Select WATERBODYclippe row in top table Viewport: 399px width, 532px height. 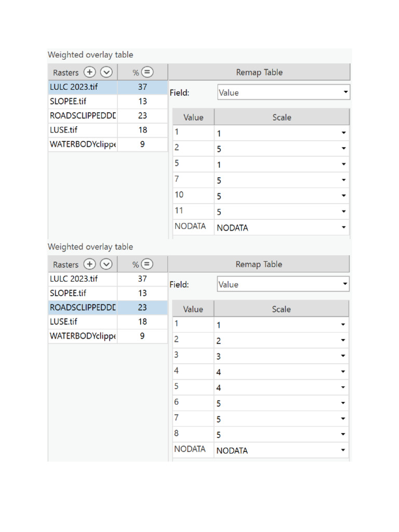point(108,144)
